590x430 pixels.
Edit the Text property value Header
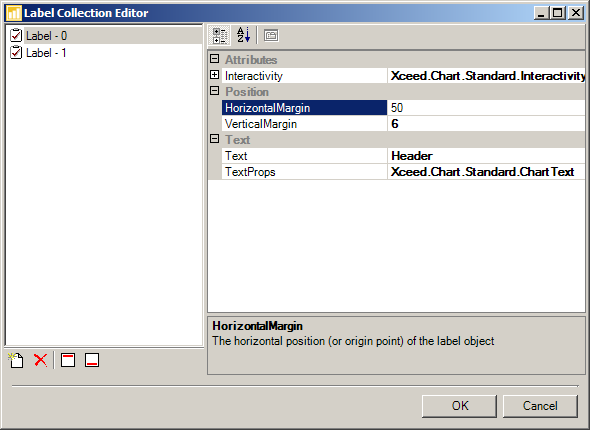[x=486, y=156]
